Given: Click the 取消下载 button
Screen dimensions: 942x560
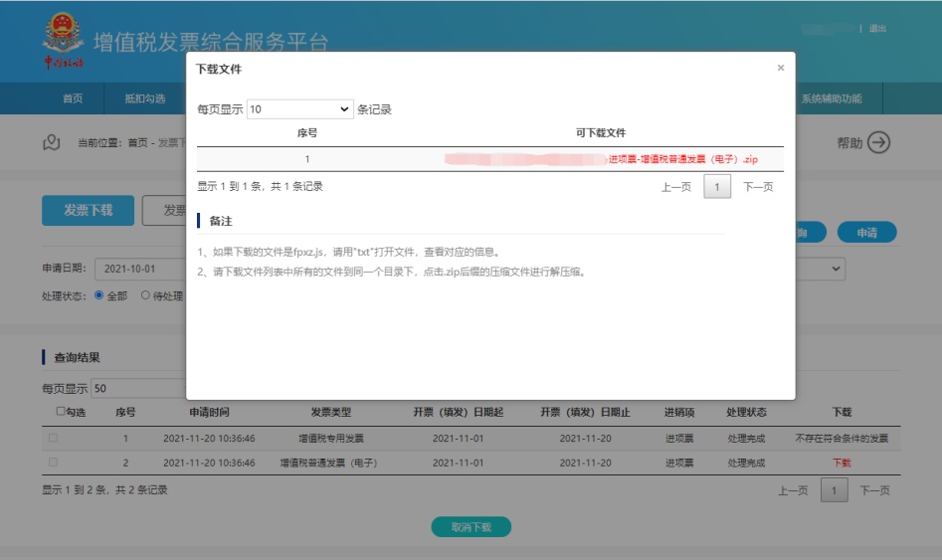Looking at the screenshot, I should pos(471,527).
